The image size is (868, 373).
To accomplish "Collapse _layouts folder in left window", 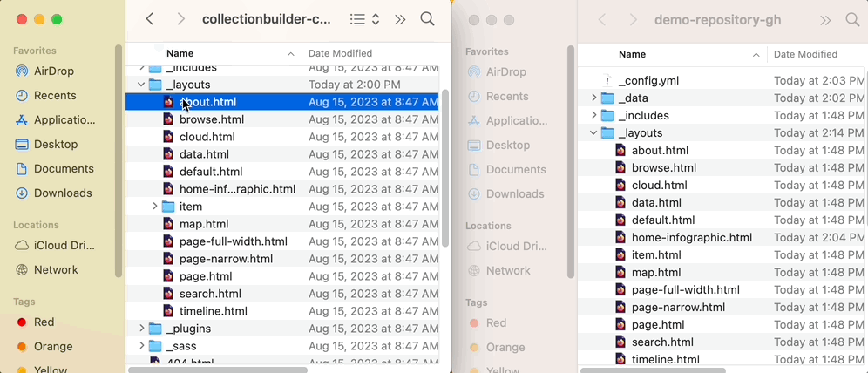I will [x=141, y=85].
